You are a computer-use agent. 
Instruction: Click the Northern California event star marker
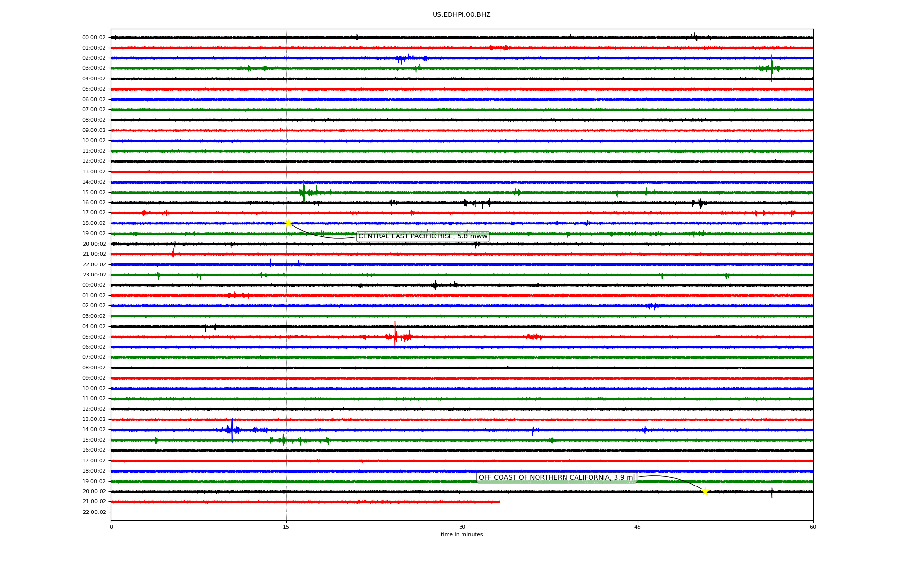pyautogui.click(x=705, y=491)
